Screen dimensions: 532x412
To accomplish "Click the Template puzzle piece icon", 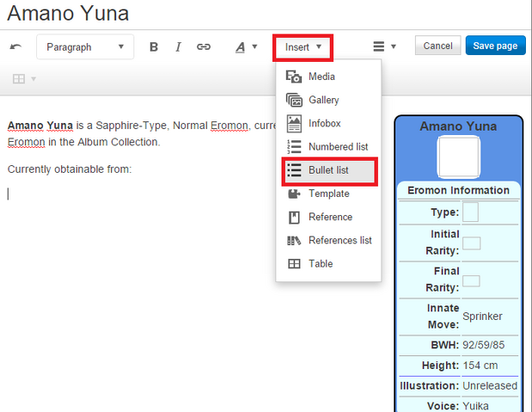I will tap(294, 194).
